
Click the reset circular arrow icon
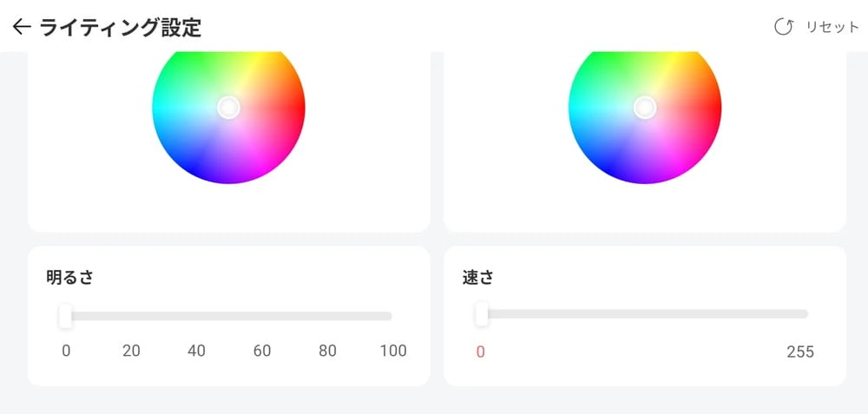click(784, 27)
